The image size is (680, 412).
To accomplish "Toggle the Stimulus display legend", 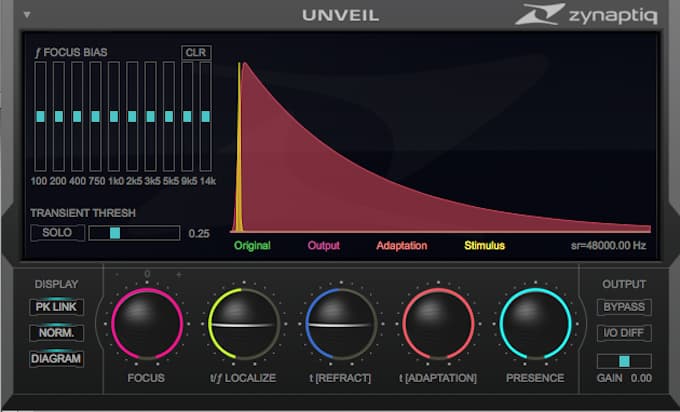I will [484, 245].
